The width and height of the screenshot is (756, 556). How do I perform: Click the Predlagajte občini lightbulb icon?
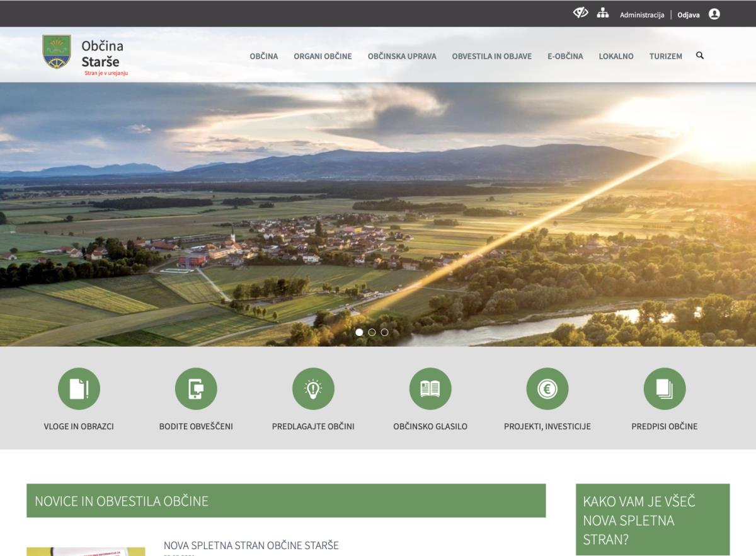point(313,389)
